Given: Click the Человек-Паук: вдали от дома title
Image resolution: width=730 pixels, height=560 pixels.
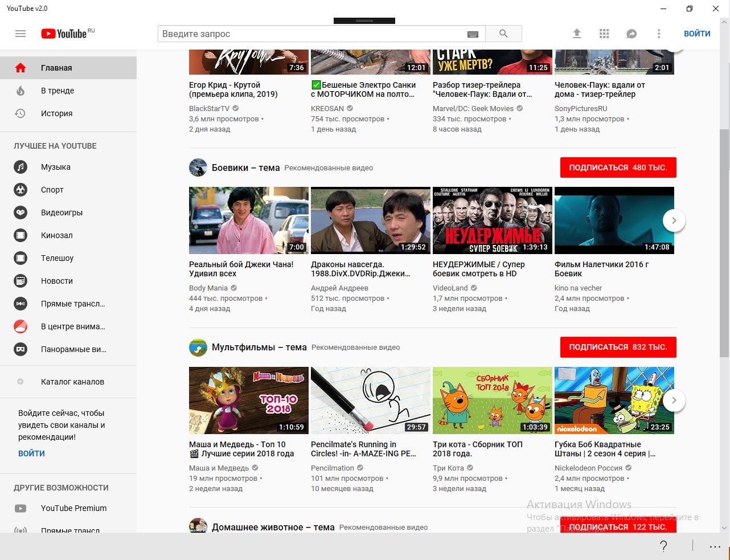Looking at the screenshot, I should [x=600, y=89].
